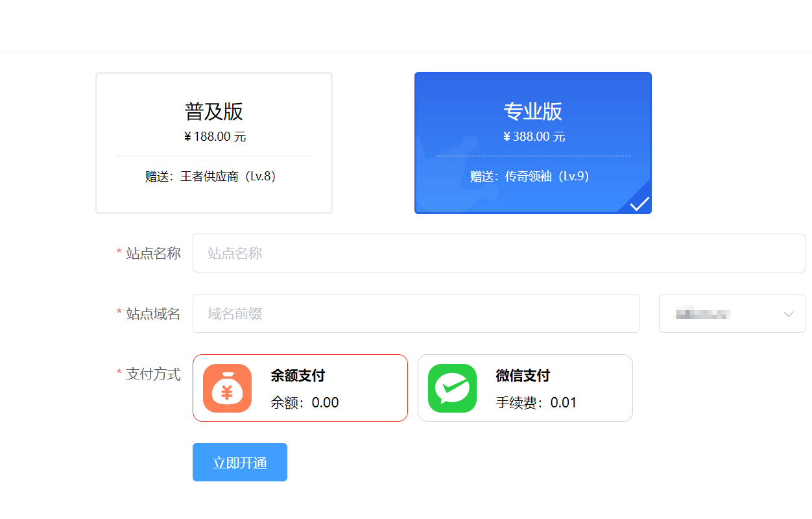Click the 余额：0.00 balance text

(x=305, y=403)
